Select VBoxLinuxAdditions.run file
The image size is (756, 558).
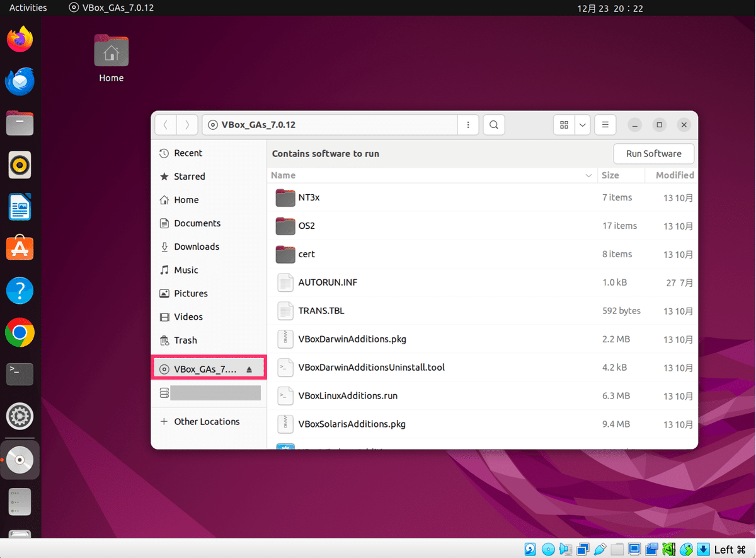coord(483,396)
